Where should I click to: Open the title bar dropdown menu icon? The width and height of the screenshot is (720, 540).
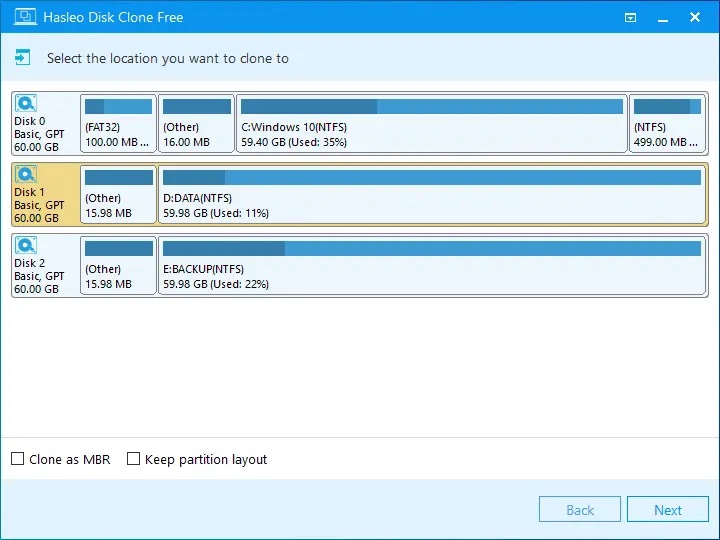pos(630,17)
